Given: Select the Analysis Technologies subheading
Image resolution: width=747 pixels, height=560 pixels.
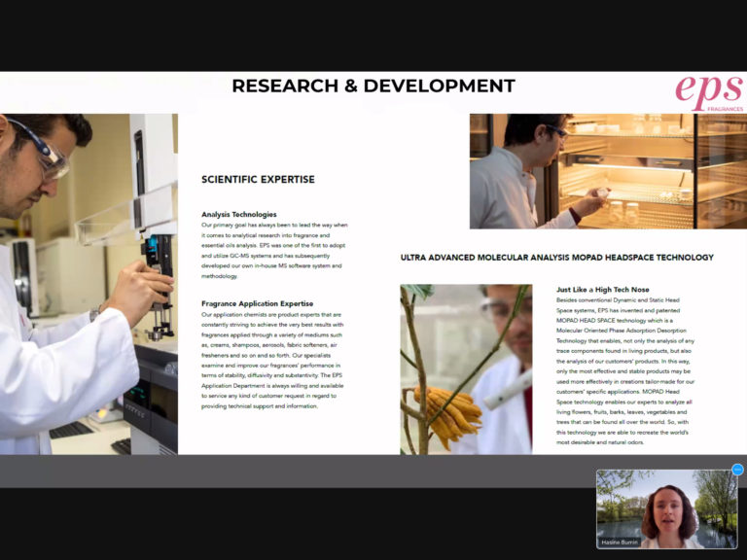Looking at the screenshot, I should [x=238, y=214].
